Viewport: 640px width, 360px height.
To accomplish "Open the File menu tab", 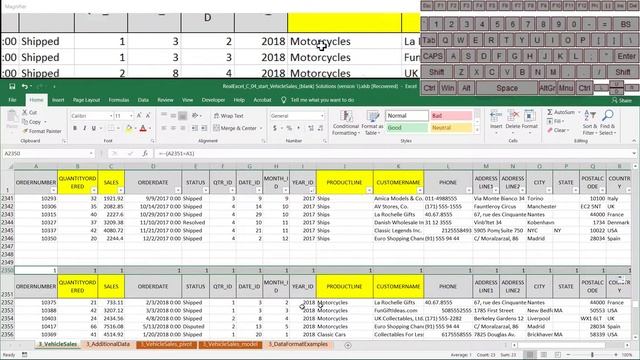I will pos(12,100).
